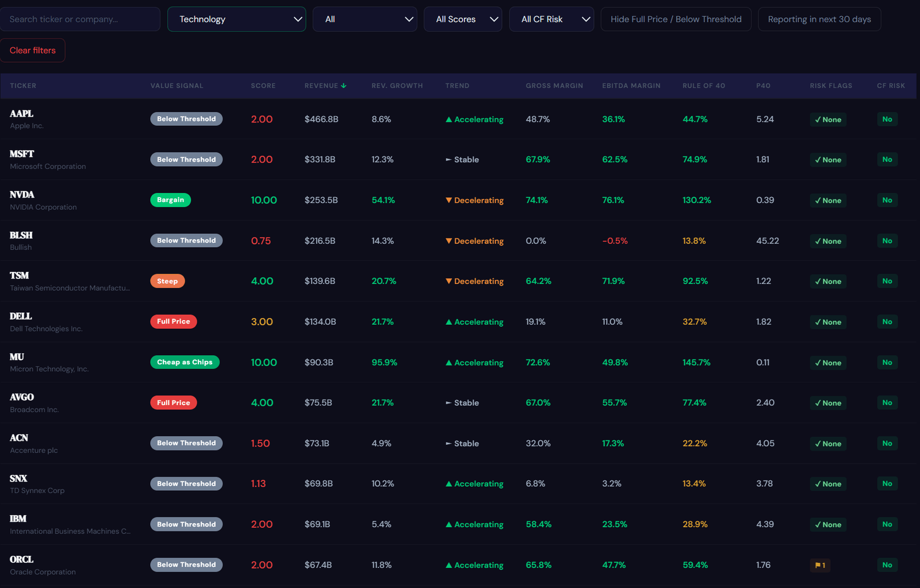
Task: Click ACN Stable trend dash icon
Action: (x=448, y=444)
